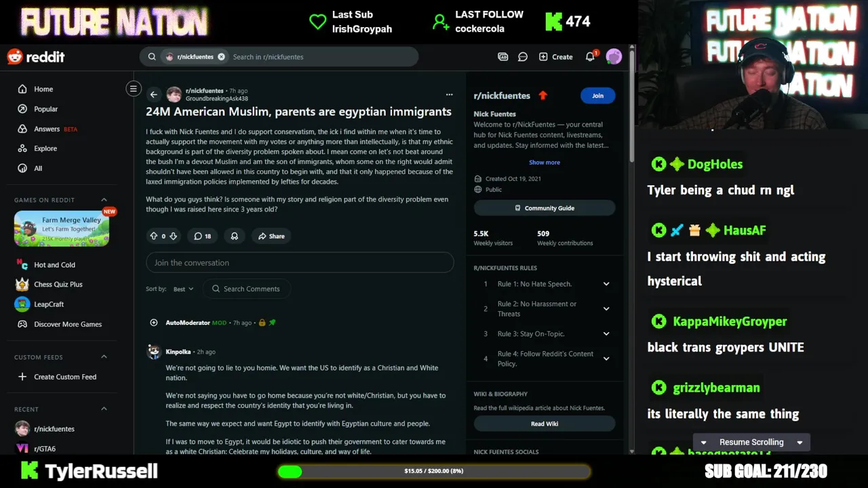
Task: Go back with the arrow button
Action: coord(154,95)
